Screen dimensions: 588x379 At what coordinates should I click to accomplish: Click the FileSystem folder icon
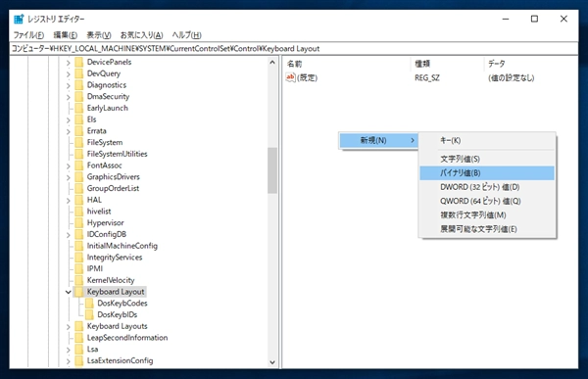click(78, 142)
